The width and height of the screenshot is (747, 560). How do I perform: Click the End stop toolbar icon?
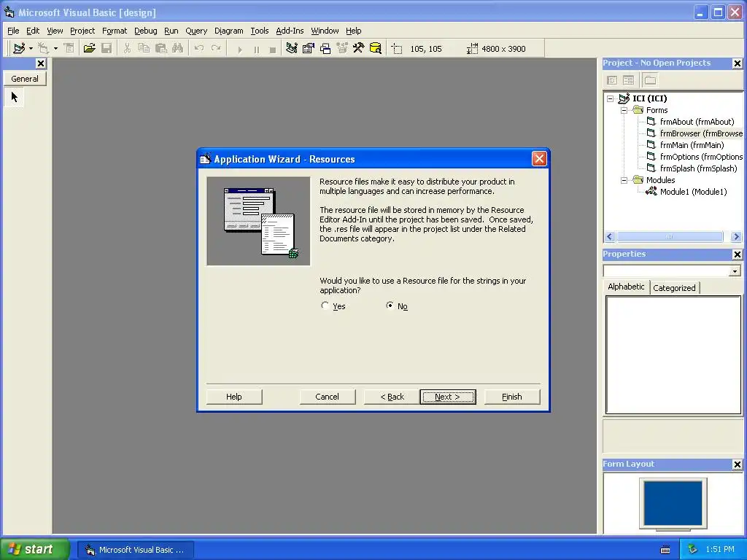(x=273, y=49)
